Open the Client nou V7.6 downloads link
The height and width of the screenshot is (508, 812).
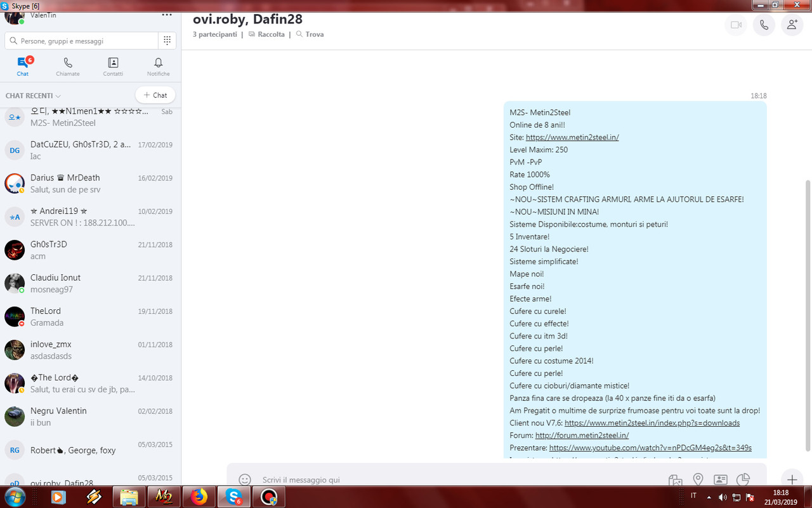652,423
